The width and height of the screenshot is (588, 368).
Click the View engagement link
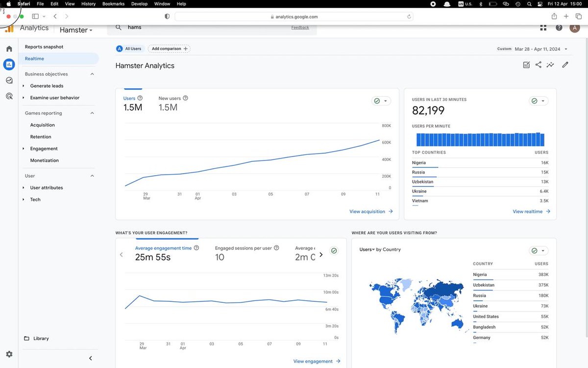pyautogui.click(x=317, y=361)
